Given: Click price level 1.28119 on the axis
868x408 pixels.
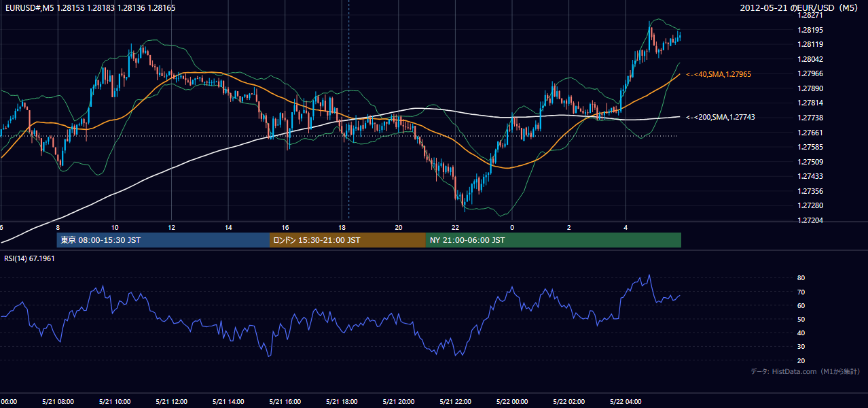Looking at the screenshot, I should pyautogui.click(x=810, y=44).
